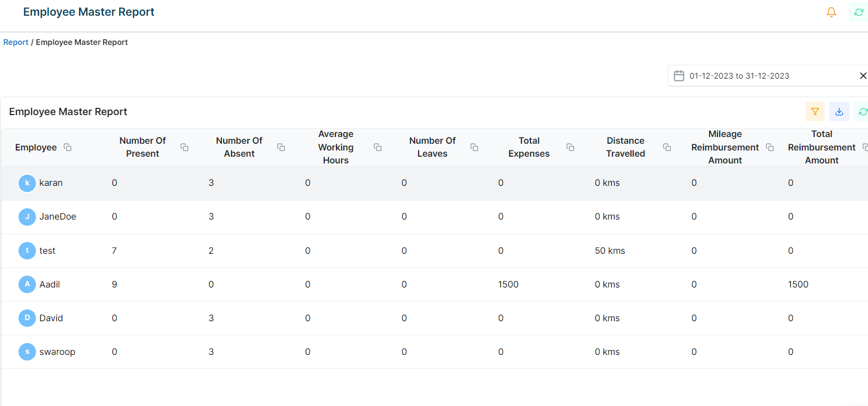Click copy icon beside Number Of Leaves
The height and width of the screenshot is (406, 868).
474,147
